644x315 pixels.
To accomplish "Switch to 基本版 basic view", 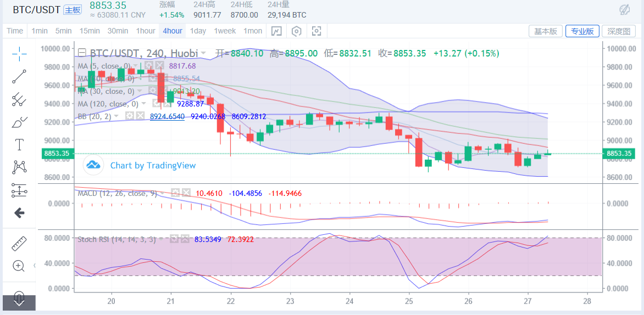I will tap(545, 31).
